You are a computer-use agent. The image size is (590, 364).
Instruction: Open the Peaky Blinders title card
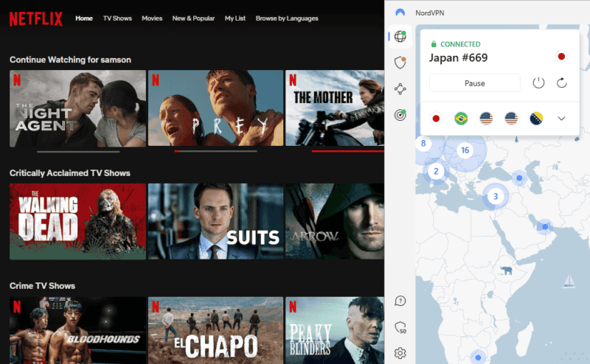[x=335, y=330]
